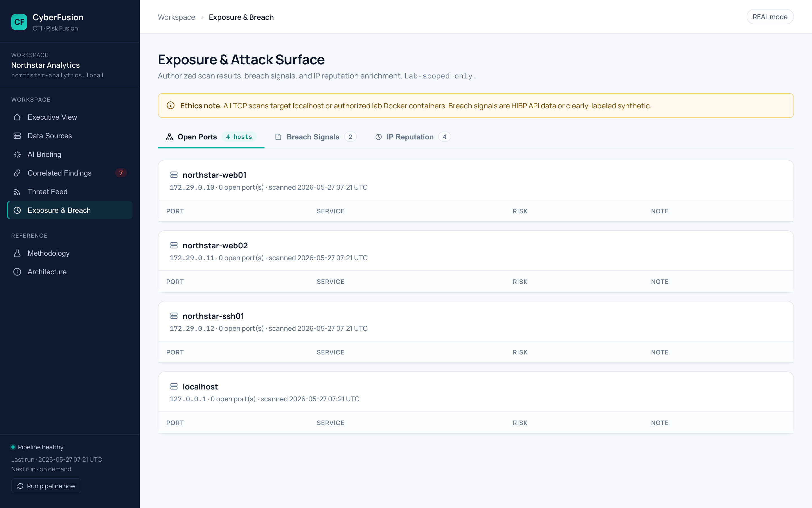Screen dimensions: 812x508
Task: Switch to the Breach Signals tab
Action: (315, 137)
